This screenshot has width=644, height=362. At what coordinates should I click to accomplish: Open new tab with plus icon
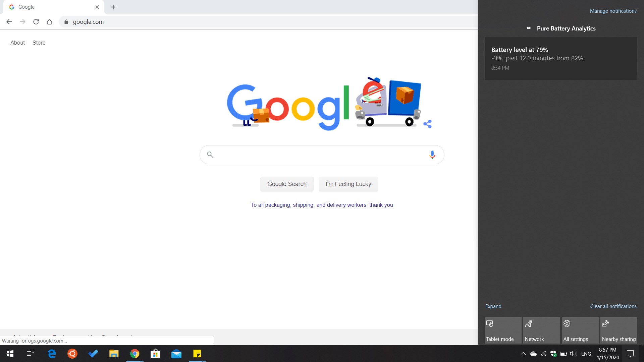click(113, 7)
